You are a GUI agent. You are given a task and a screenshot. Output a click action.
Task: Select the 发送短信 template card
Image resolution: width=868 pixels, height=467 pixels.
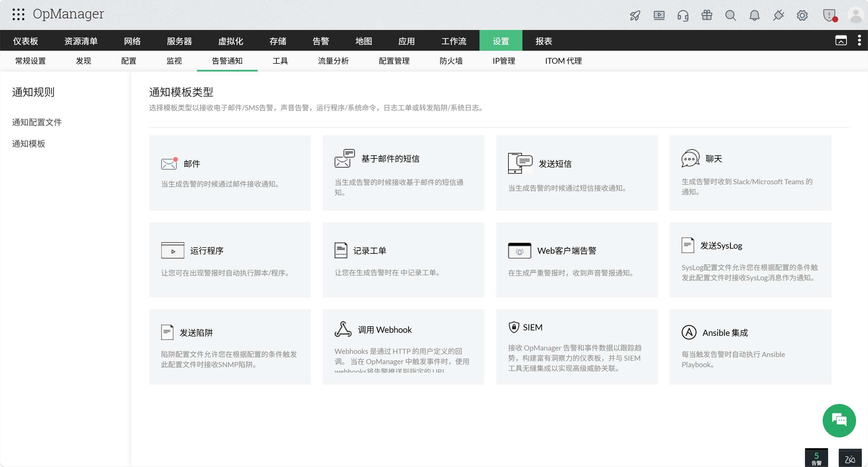577,173
